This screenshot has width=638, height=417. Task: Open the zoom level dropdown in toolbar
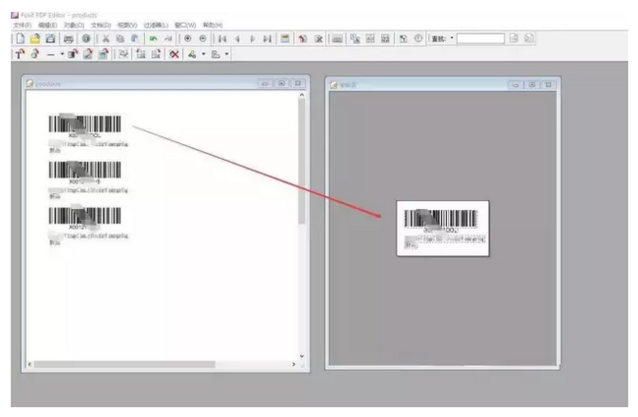(x=451, y=38)
